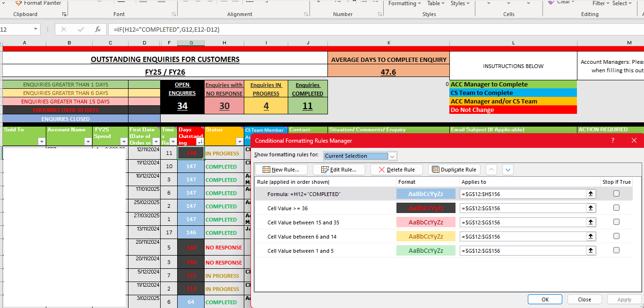The width and height of the screenshot is (644, 308).
Task: Toggle Stop If True for between 1 and 5
Action: (616, 250)
